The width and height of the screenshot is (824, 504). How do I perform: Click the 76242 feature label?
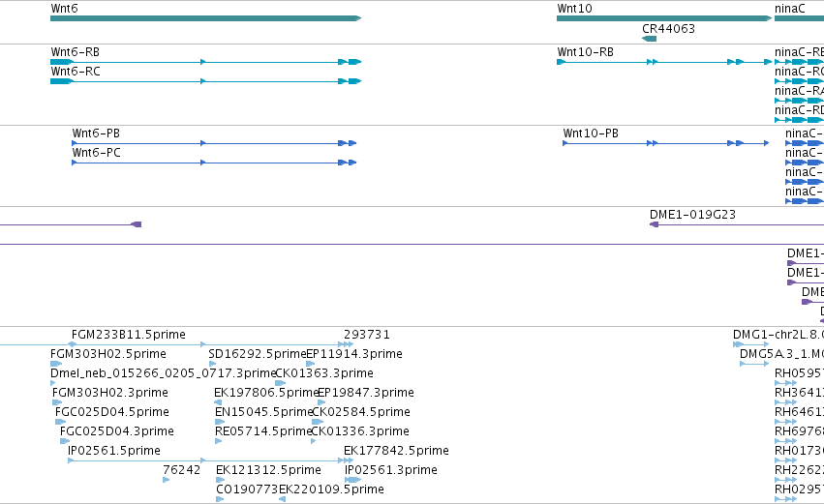click(181, 470)
